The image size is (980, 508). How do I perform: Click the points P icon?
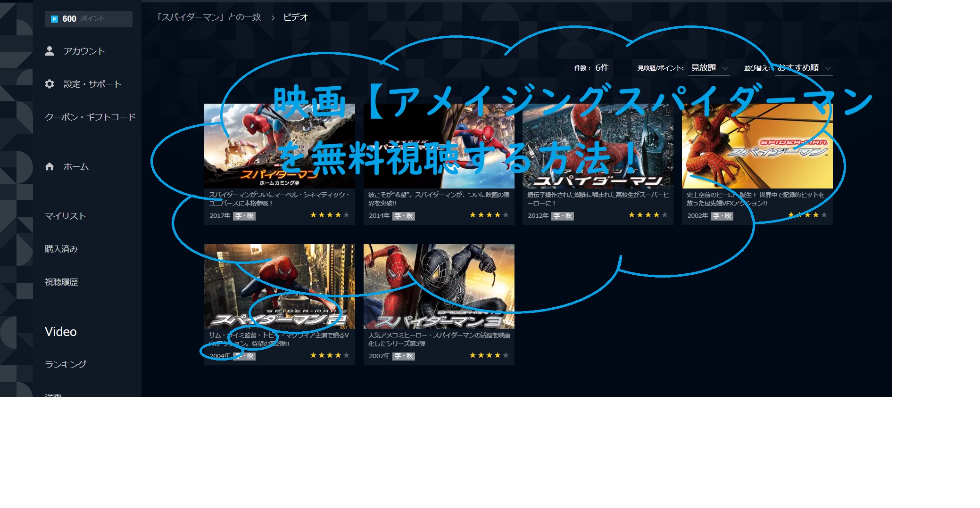[x=54, y=19]
